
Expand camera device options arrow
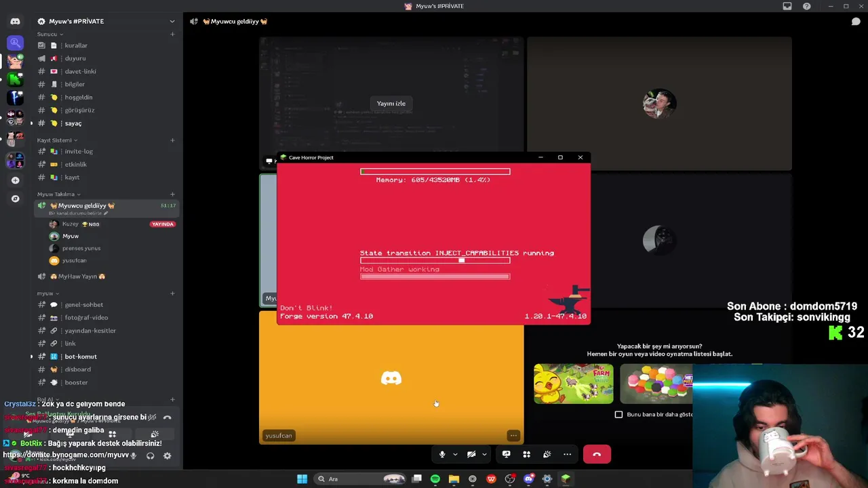pyautogui.click(x=484, y=454)
